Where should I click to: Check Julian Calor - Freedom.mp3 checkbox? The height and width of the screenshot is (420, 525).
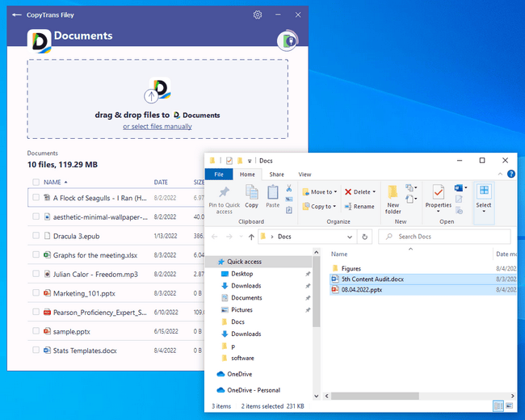click(x=36, y=274)
